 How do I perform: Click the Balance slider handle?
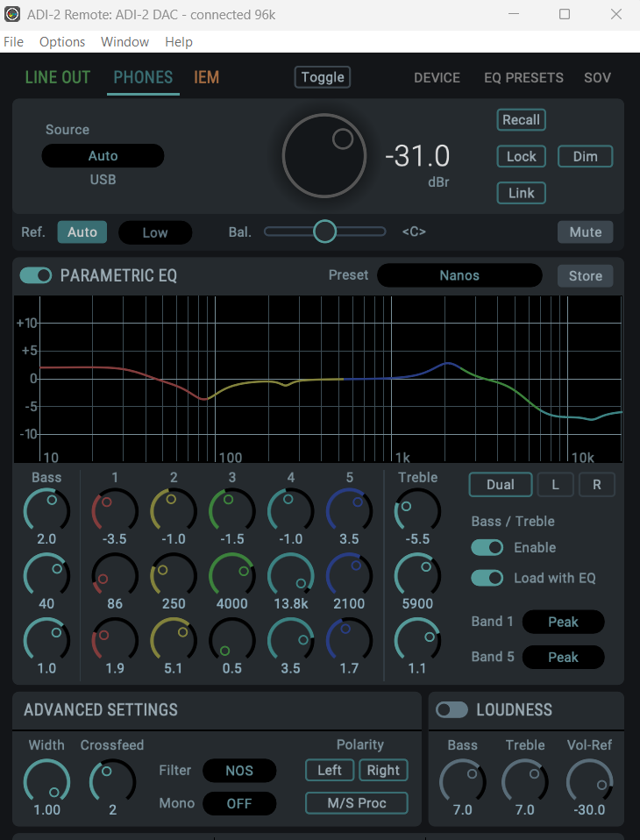click(324, 231)
